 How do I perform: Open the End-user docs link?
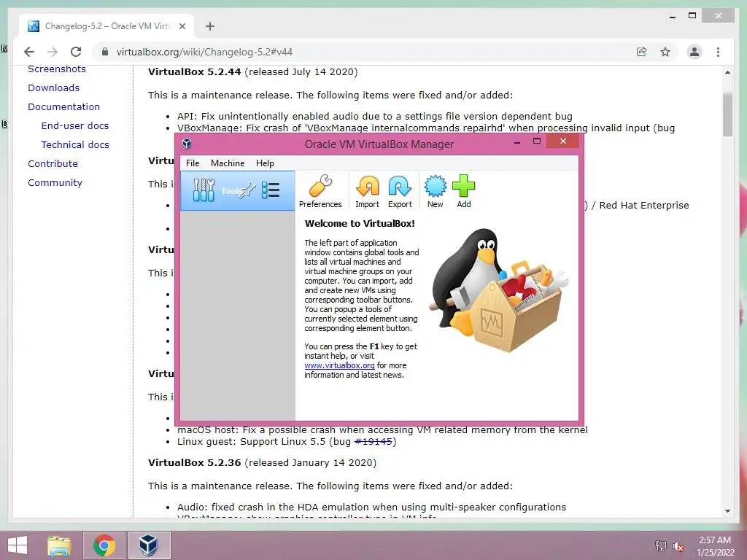(x=75, y=125)
